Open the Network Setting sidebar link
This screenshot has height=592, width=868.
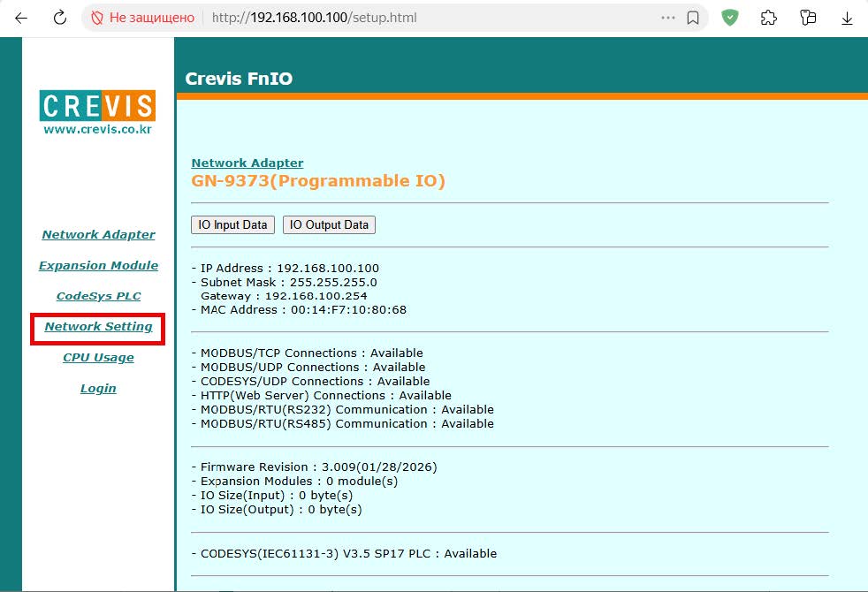pos(98,326)
